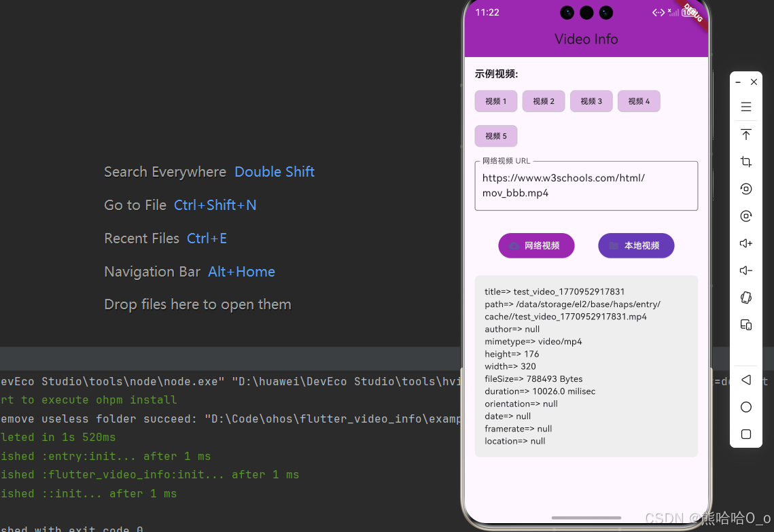Open the emulator toolbar hamburger menu
The image size is (774, 532).
pyautogui.click(x=746, y=107)
